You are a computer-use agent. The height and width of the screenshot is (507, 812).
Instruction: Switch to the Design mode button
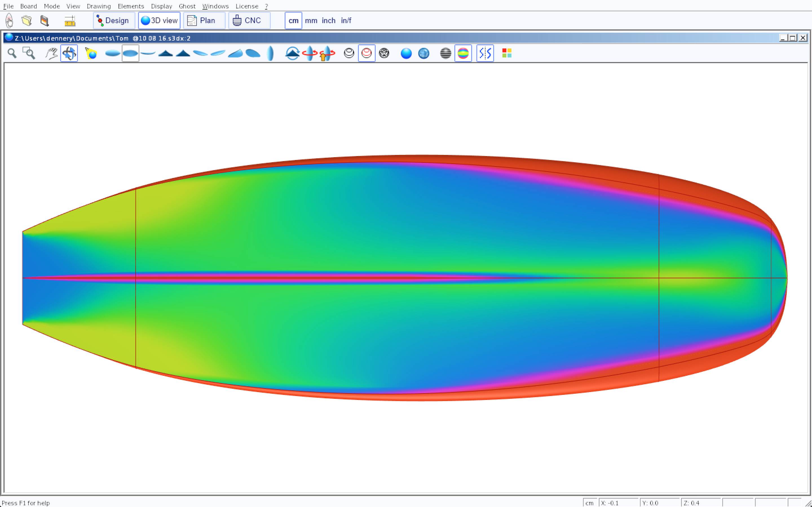click(114, 21)
